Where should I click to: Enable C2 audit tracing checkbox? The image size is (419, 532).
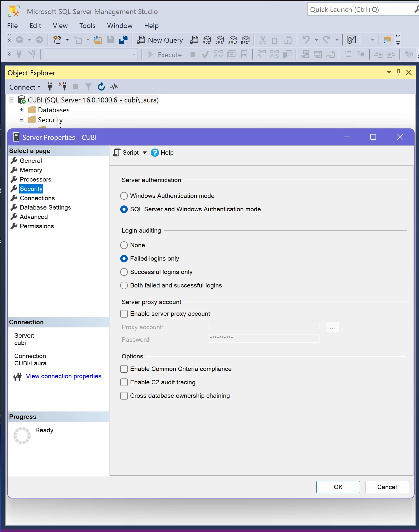[124, 382]
